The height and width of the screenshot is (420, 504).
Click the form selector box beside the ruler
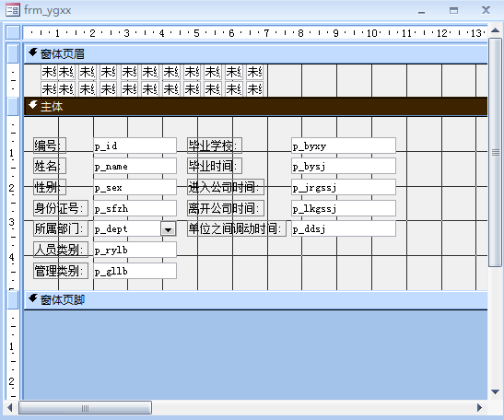click(13, 32)
